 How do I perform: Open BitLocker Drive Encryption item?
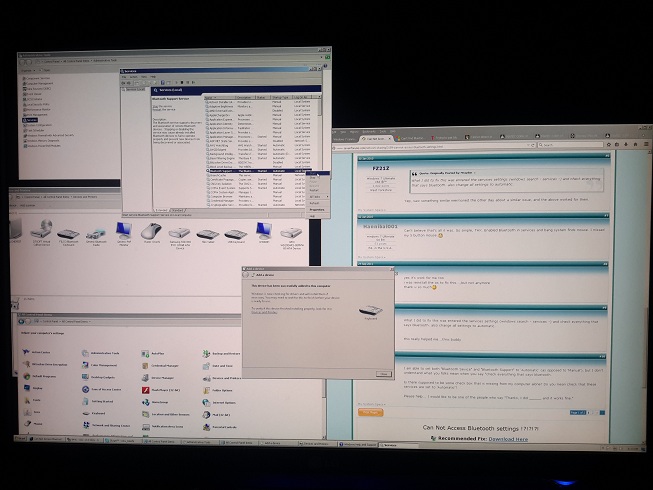pyautogui.click(x=45, y=364)
